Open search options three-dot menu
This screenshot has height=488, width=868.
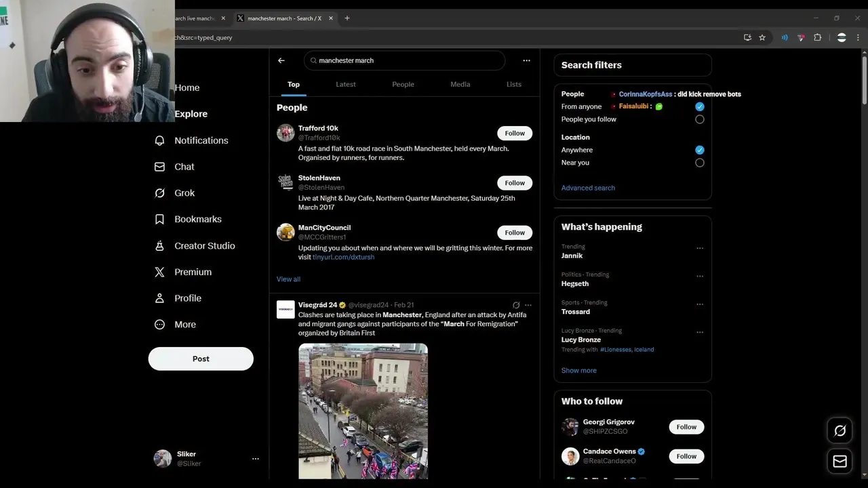(526, 60)
